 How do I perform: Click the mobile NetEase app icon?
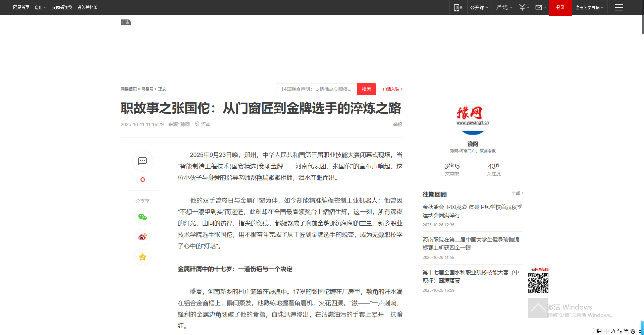[458, 7]
